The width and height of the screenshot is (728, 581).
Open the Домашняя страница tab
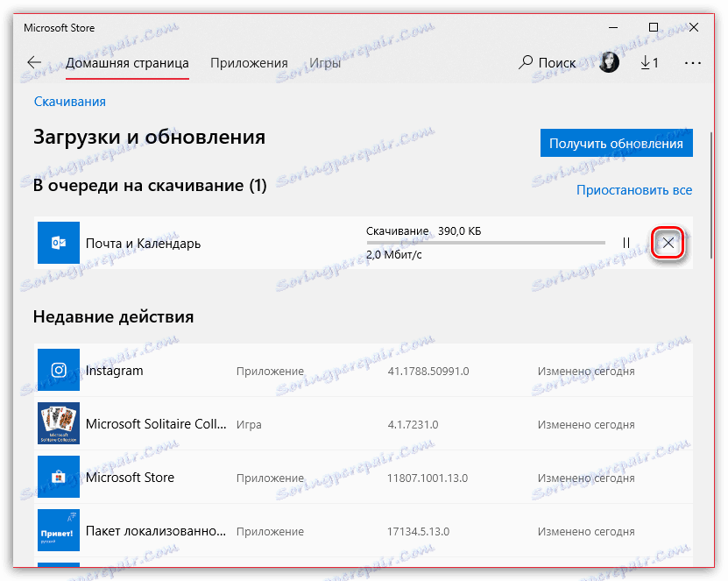tap(127, 62)
